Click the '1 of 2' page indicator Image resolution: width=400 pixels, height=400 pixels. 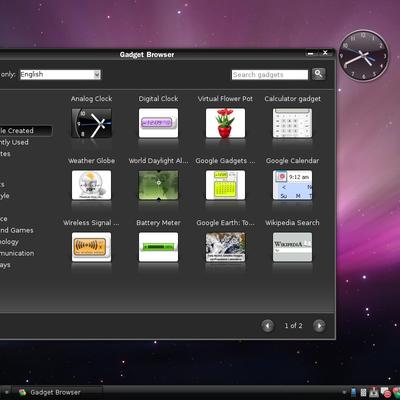[x=293, y=326]
